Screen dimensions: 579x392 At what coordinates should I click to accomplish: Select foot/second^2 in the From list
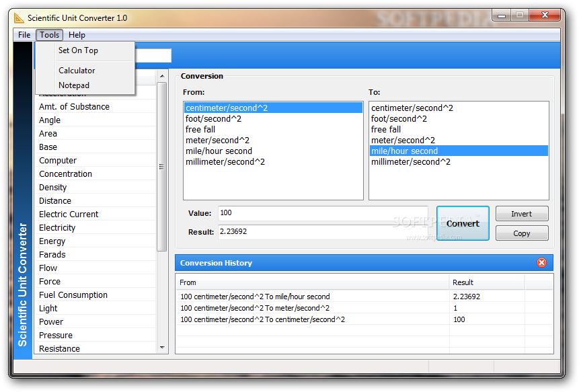(273, 118)
